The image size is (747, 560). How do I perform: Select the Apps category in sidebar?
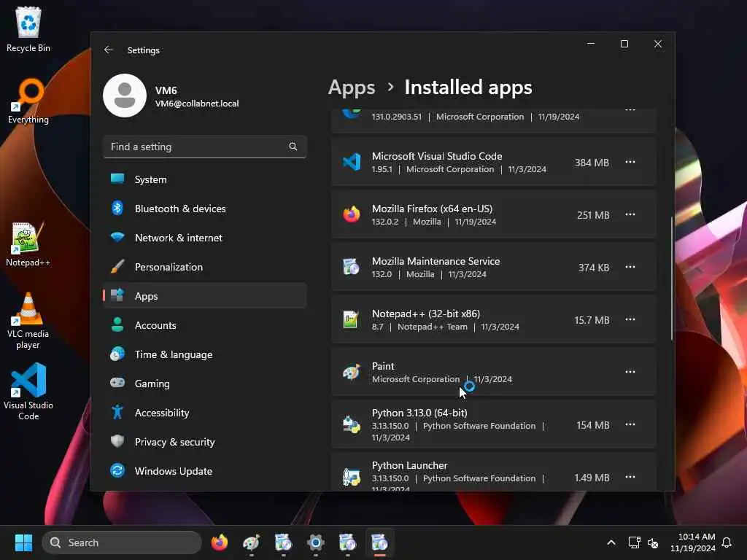click(x=205, y=296)
